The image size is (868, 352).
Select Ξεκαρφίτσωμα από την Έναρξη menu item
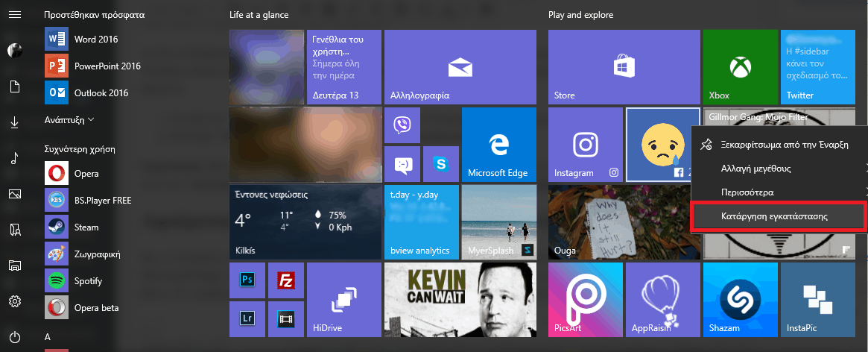pos(779,145)
